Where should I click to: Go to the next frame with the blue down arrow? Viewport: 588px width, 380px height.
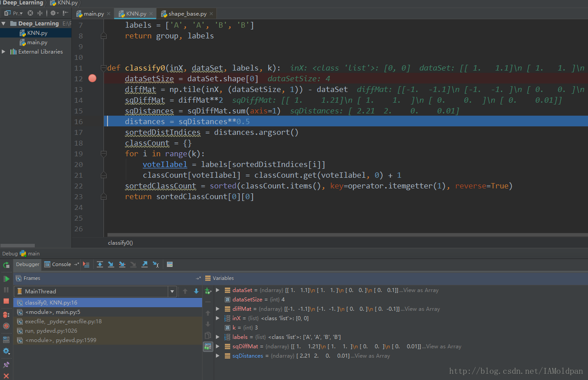pos(196,291)
